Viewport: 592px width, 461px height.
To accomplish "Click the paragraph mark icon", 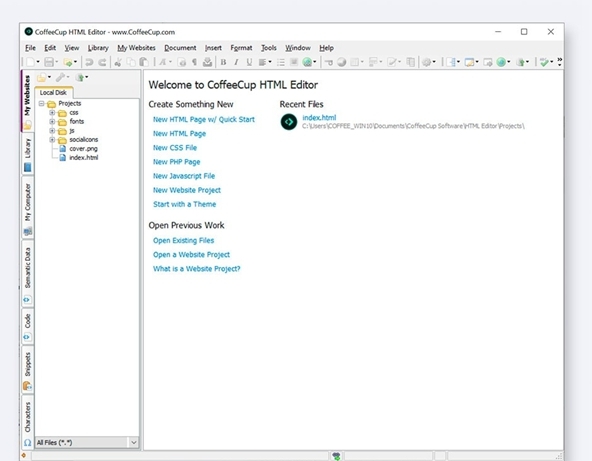I will coord(194,62).
